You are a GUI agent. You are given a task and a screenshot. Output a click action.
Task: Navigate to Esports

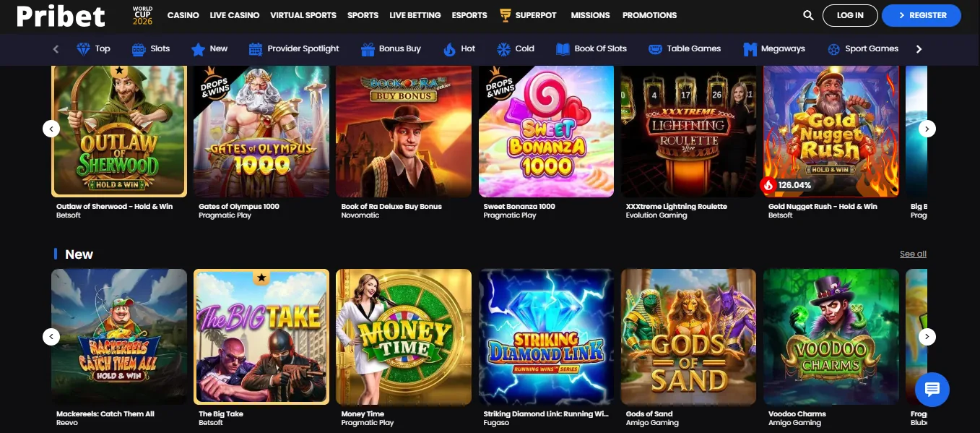point(469,15)
